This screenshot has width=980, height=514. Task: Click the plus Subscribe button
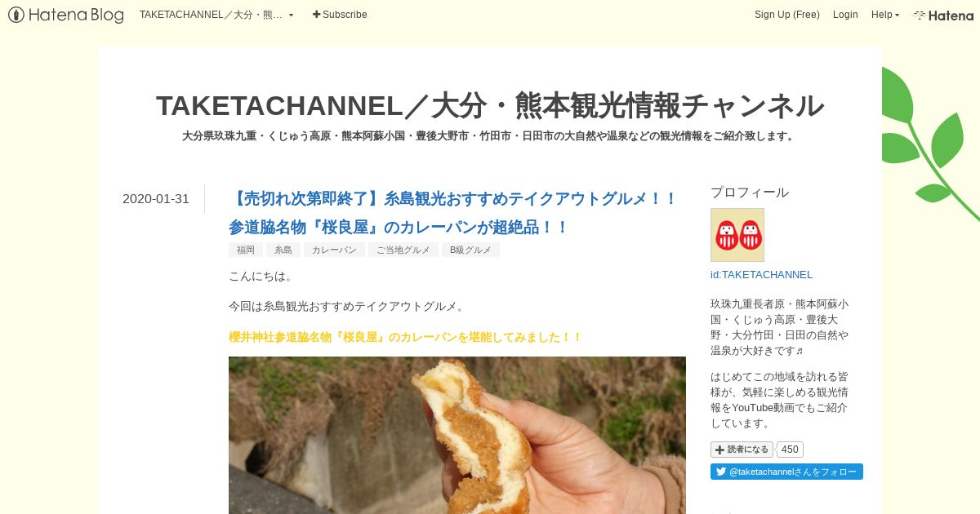point(340,15)
